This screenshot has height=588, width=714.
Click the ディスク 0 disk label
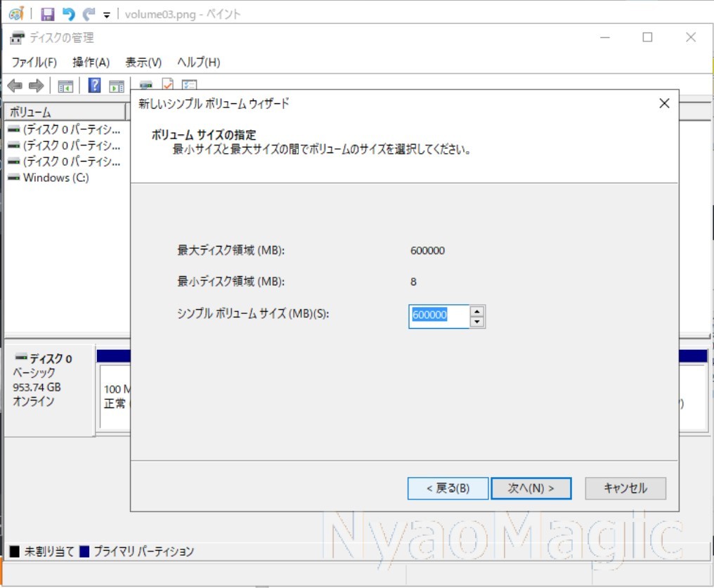tap(51, 358)
